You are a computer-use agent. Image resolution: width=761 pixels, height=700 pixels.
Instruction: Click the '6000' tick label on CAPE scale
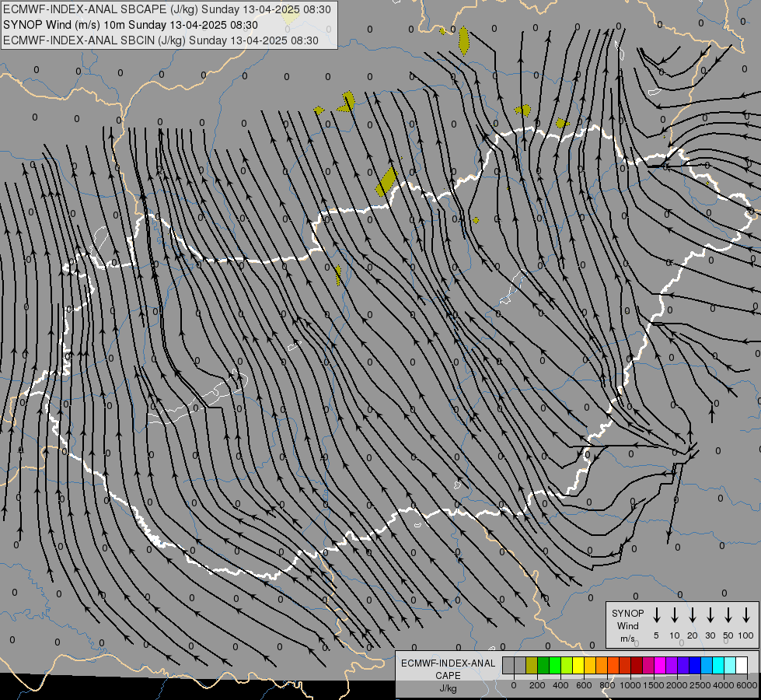747,685
